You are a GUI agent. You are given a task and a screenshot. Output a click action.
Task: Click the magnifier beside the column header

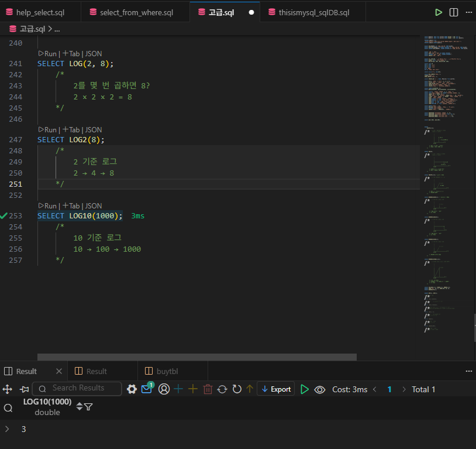8,407
